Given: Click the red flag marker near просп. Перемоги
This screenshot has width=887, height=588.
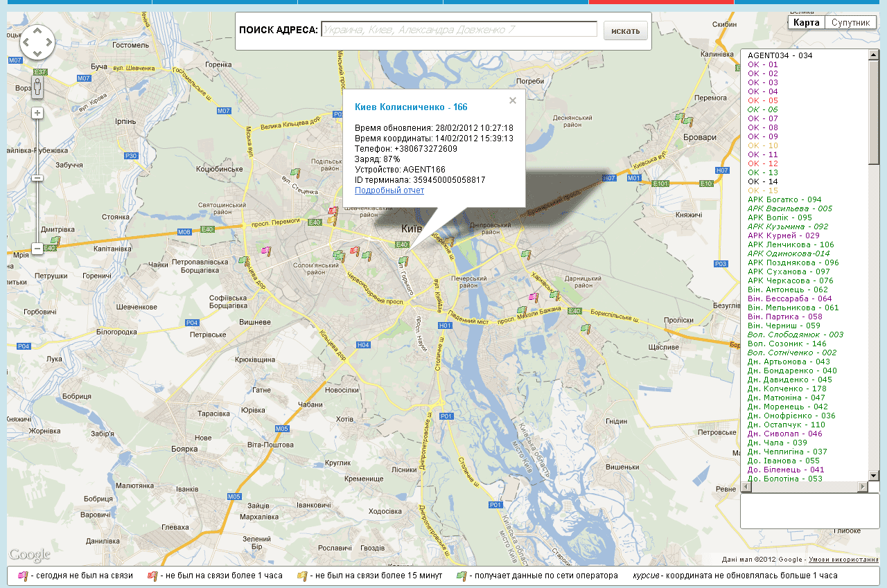Looking at the screenshot, I should click(x=333, y=211).
